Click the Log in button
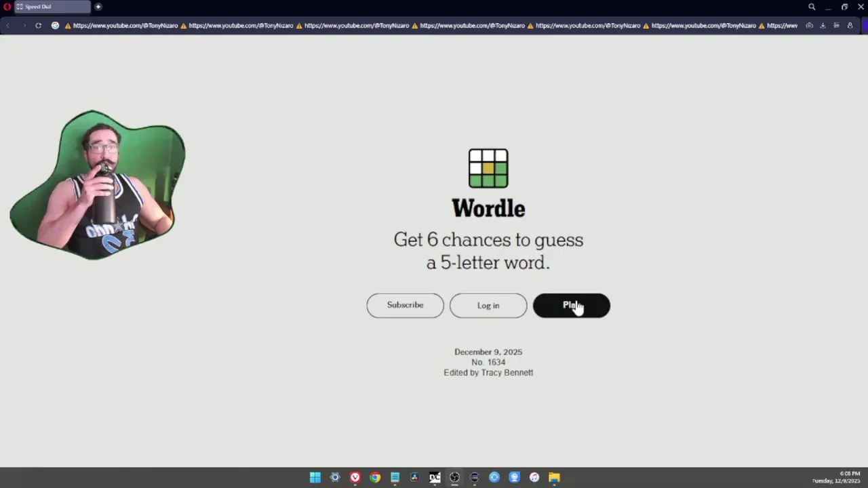The height and width of the screenshot is (488, 868). pos(488,306)
